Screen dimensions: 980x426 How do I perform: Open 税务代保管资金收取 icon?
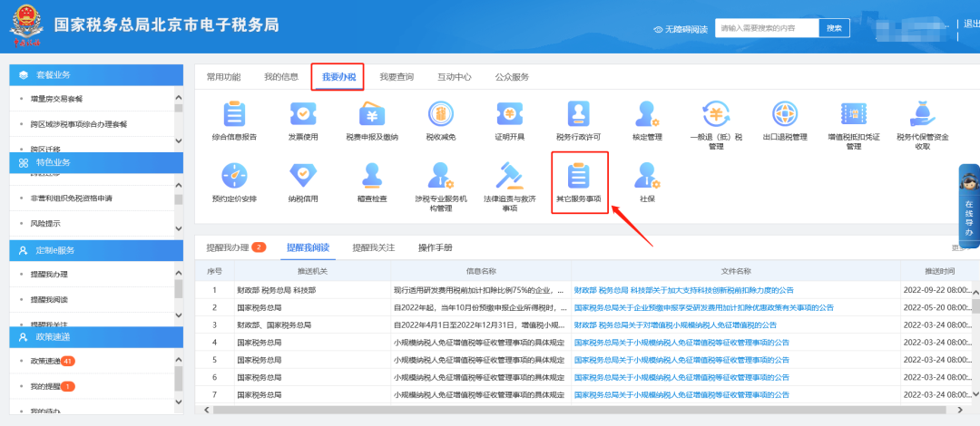pos(923,114)
